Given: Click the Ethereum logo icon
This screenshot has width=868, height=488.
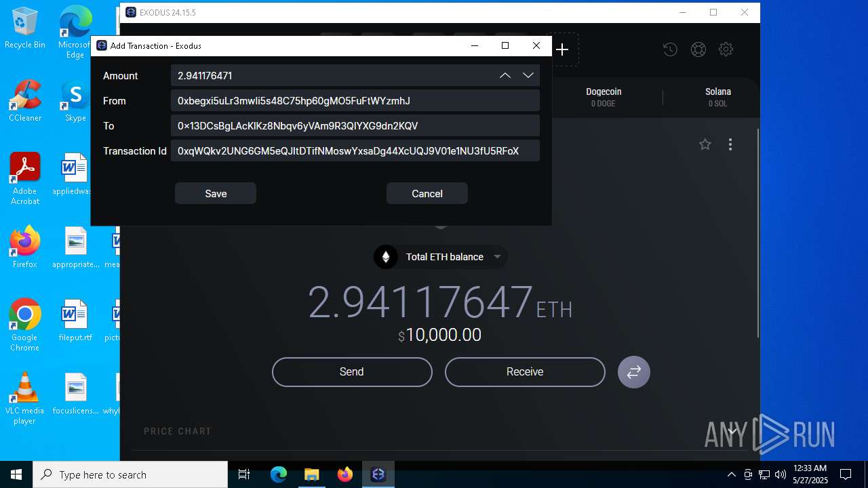Looking at the screenshot, I should tap(386, 257).
